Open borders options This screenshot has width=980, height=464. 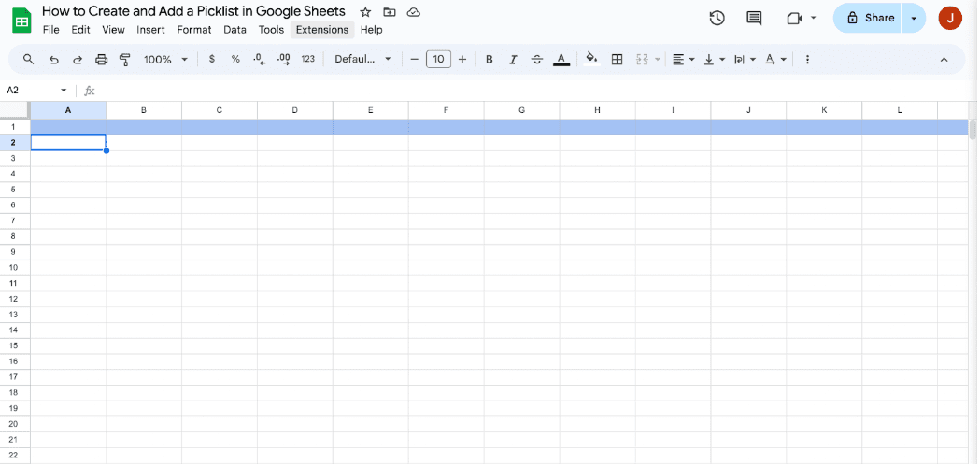(x=617, y=60)
